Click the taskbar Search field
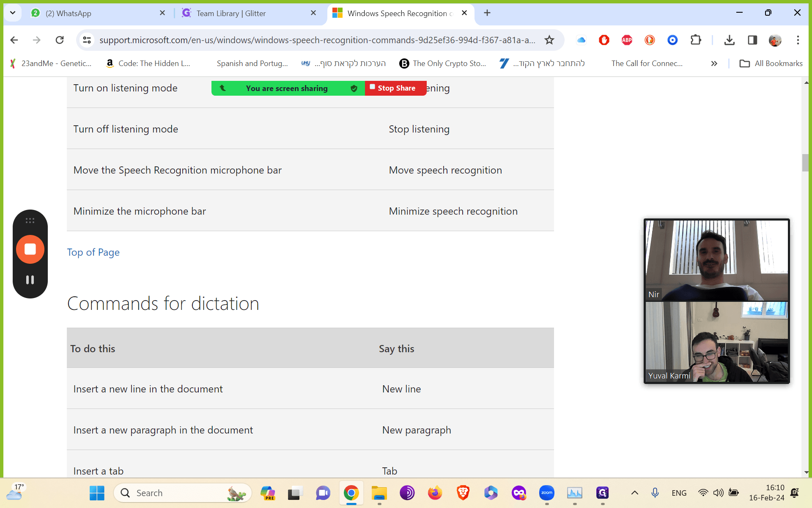The height and width of the screenshot is (508, 812). pyautogui.click(x=183, y=493)
